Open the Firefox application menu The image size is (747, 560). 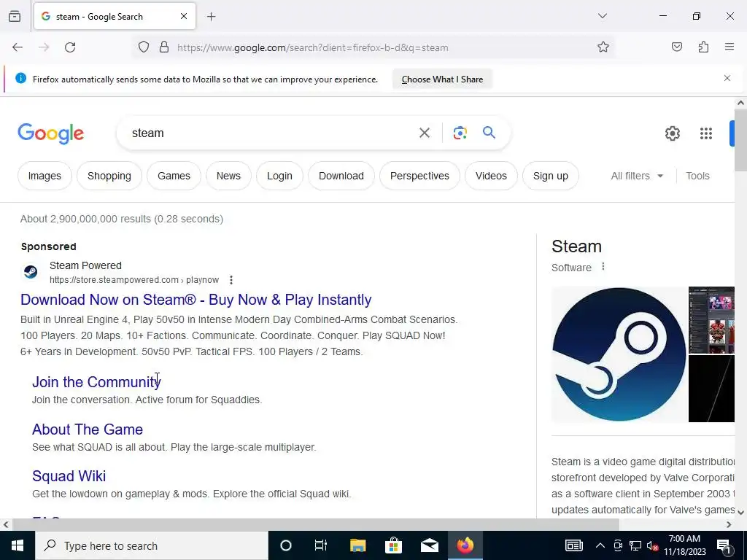click(729, 47)
